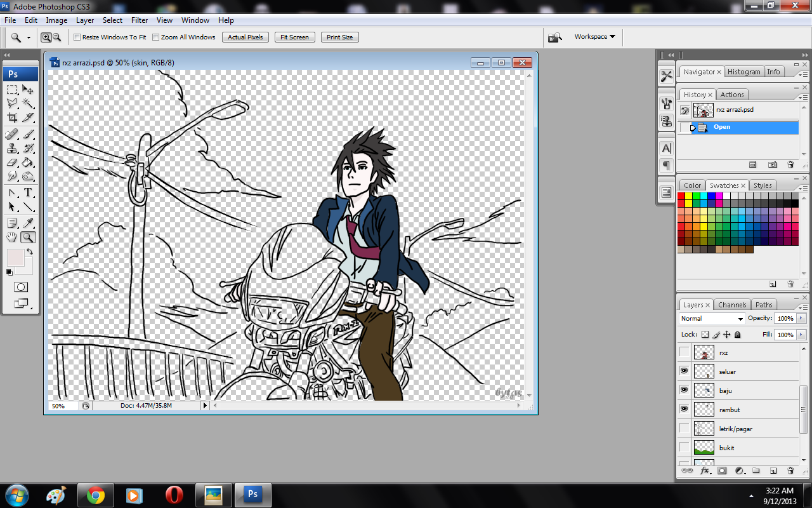Viewport: 812px width, 508px height.
Task: Hide the seluar layer
Action: (684, 371)
